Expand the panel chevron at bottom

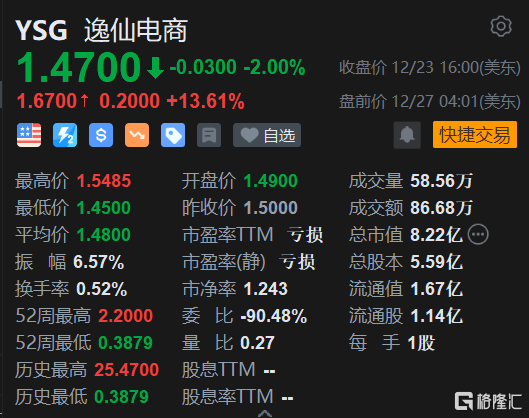tap(265, 414)
